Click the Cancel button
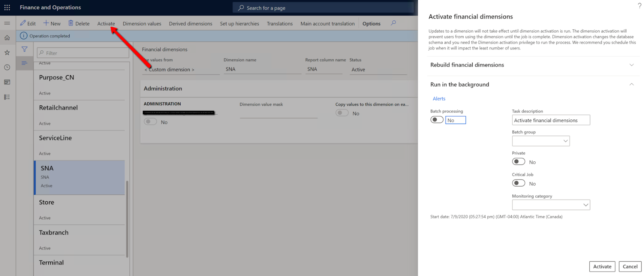 point(630,266)
